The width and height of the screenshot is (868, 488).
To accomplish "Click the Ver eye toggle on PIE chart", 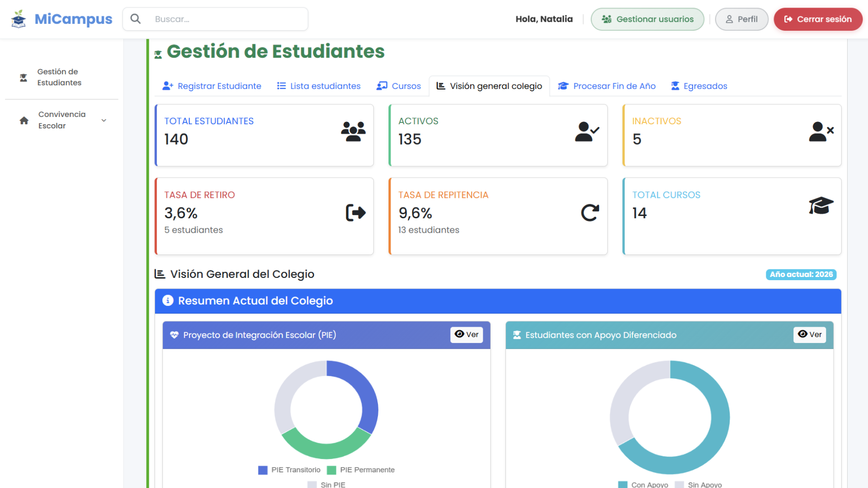I will point(467,335).
